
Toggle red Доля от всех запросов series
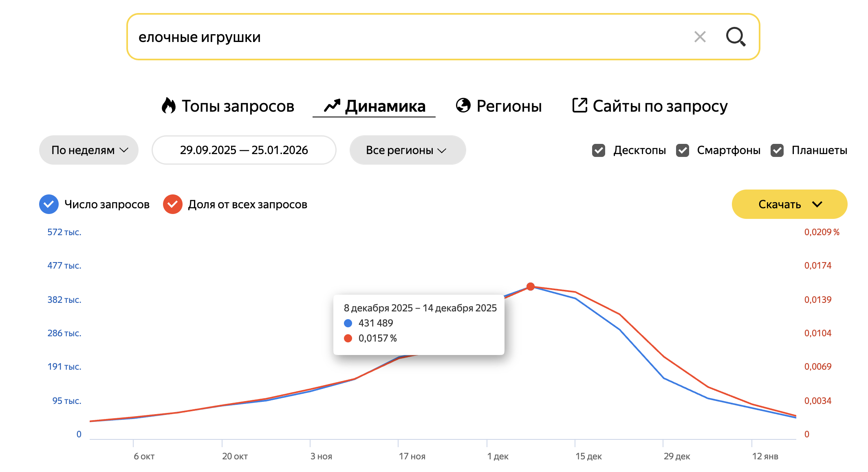click(172, 204)
